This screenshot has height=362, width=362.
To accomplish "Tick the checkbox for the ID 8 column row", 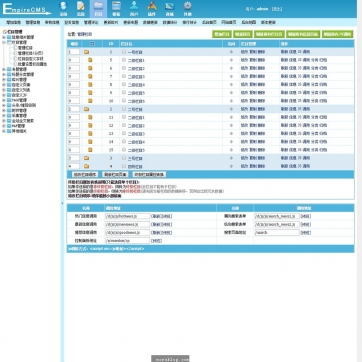I will click(124, 84).
